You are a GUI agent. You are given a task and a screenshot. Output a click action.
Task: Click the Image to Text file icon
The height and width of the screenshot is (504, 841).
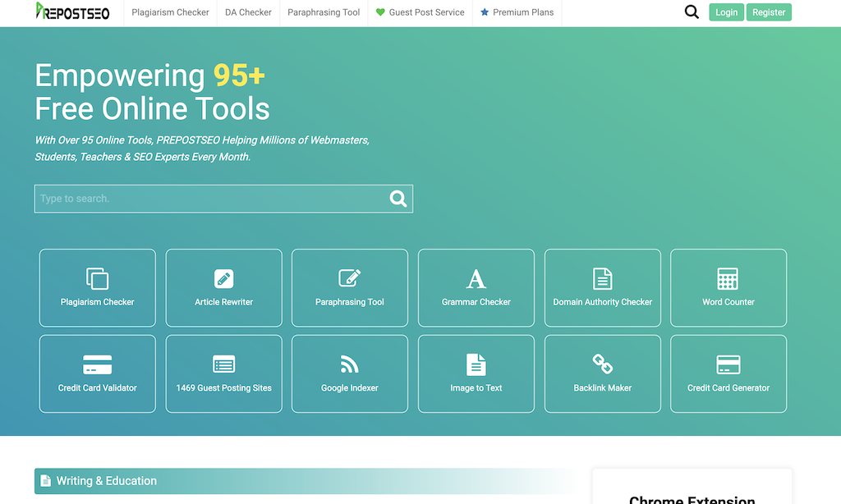pos(476,364)
